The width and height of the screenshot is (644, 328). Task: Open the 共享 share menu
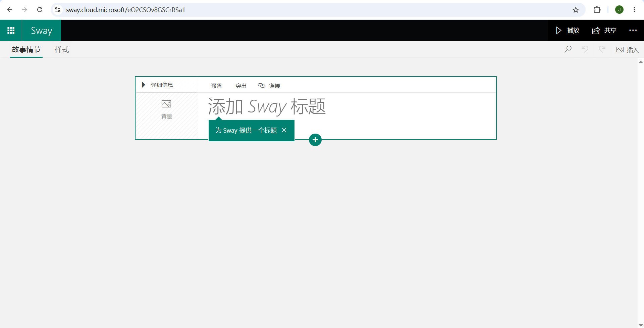pos(604,31)
